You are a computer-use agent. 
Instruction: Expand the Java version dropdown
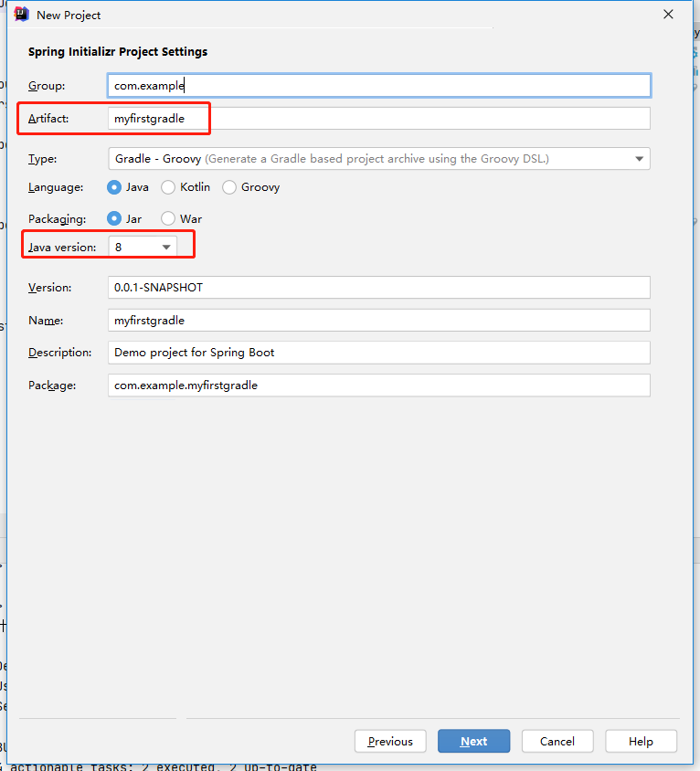(x=143, y=248)
